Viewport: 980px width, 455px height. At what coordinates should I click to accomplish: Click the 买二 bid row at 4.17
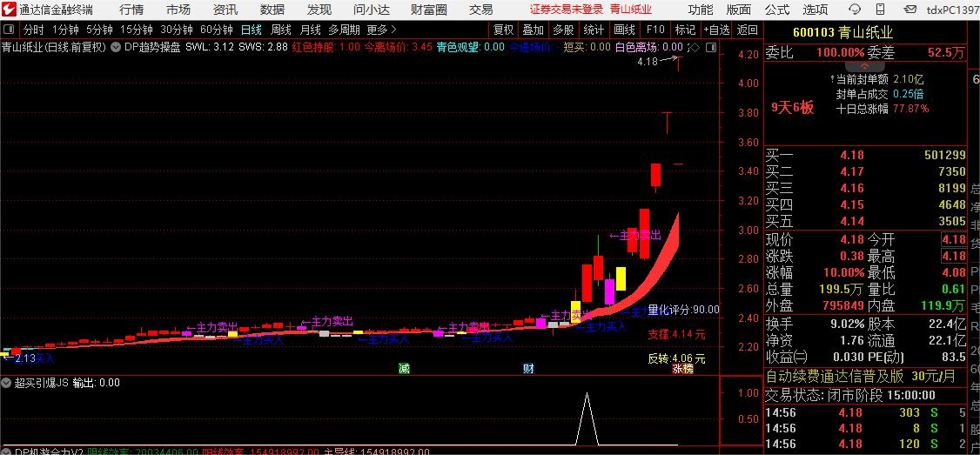point(866,171)
